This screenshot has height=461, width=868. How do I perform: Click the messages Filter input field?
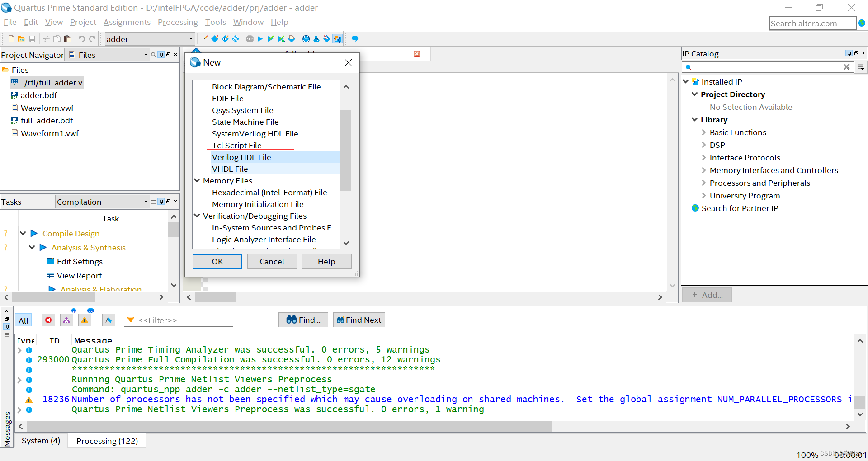click(179, 320)
